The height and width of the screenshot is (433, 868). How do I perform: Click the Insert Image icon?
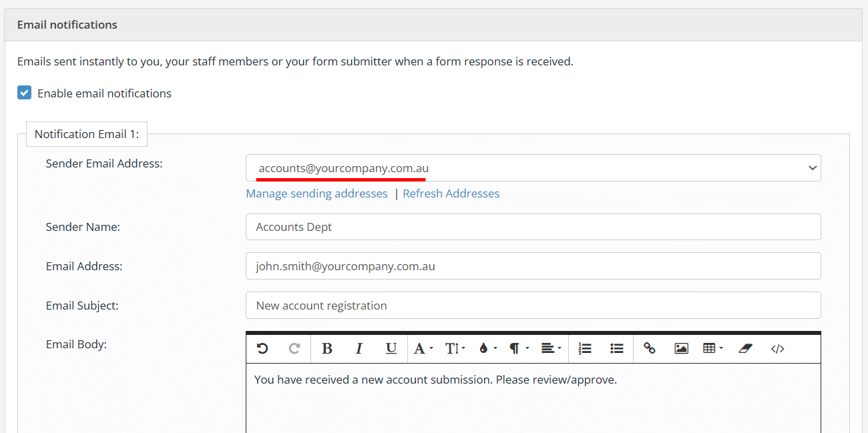point(681,348)
